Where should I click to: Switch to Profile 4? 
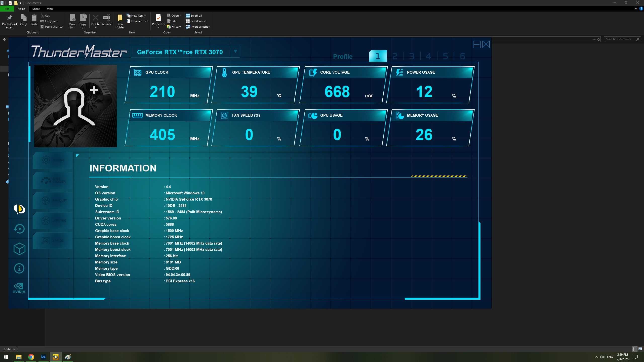429,56
